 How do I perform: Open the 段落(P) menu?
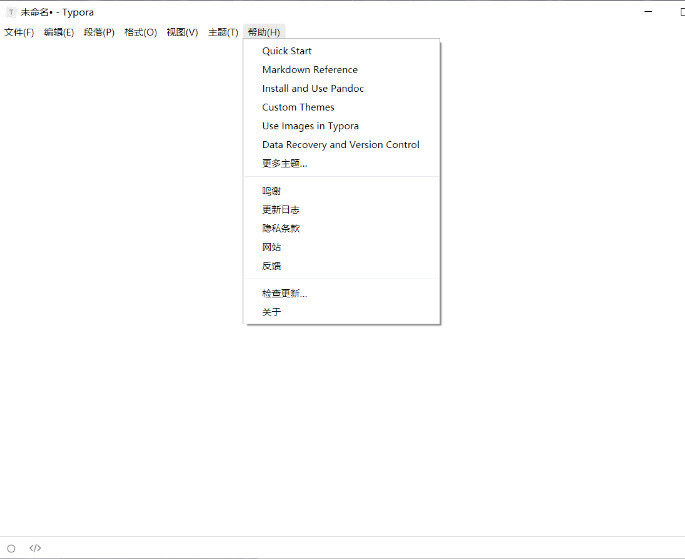click(x=99, y=32)
